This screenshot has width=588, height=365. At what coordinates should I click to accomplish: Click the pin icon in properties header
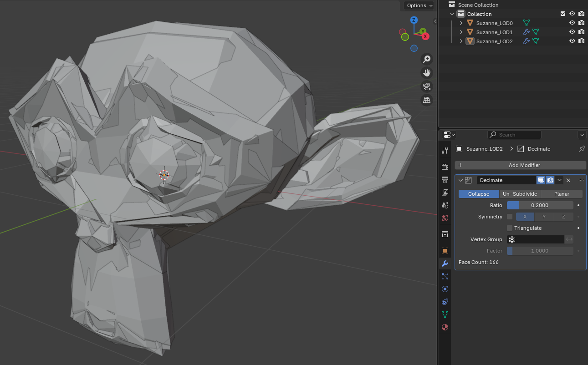[582, 149]
